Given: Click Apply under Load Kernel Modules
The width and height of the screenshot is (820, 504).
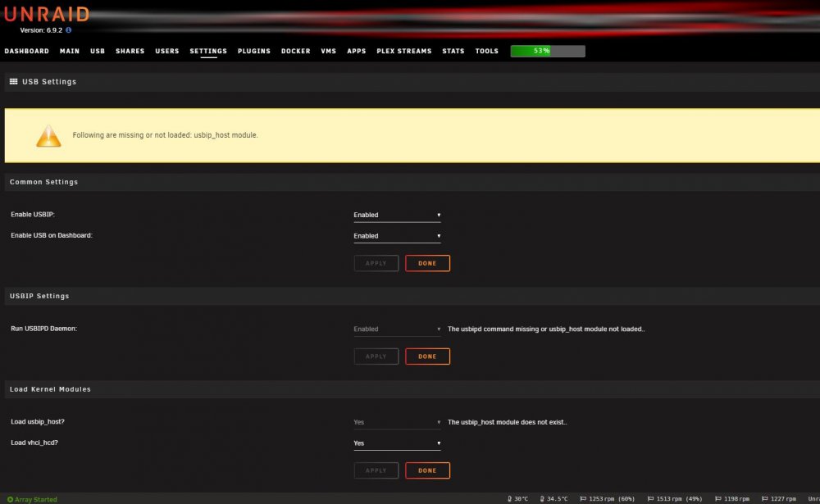Looking at the screenshot, I should 376,470.
